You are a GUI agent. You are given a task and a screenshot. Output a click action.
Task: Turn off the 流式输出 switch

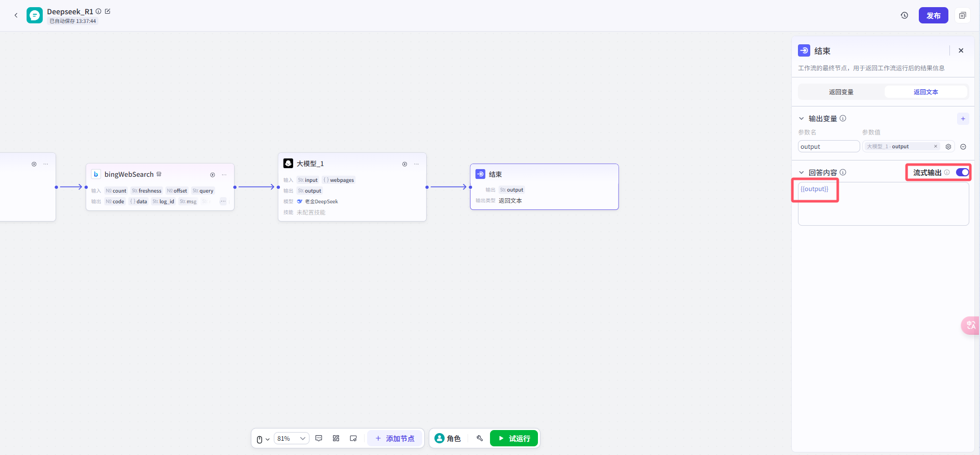pos(963,172)
